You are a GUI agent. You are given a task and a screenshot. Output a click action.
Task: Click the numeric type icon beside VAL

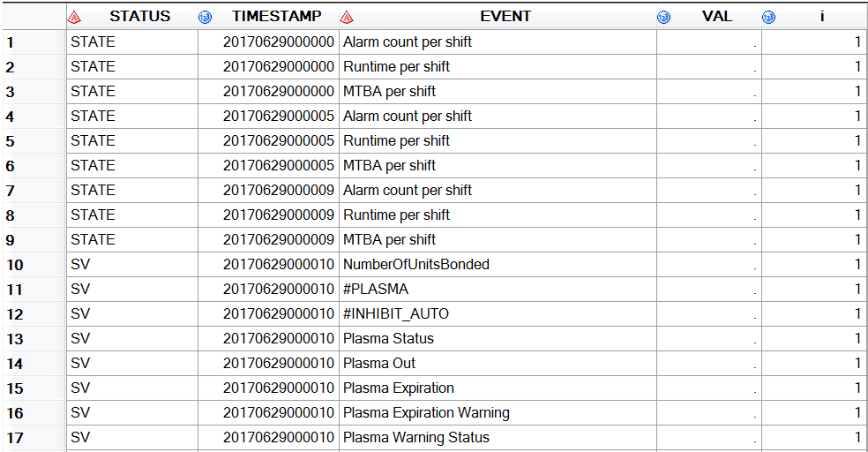[664, 17]
